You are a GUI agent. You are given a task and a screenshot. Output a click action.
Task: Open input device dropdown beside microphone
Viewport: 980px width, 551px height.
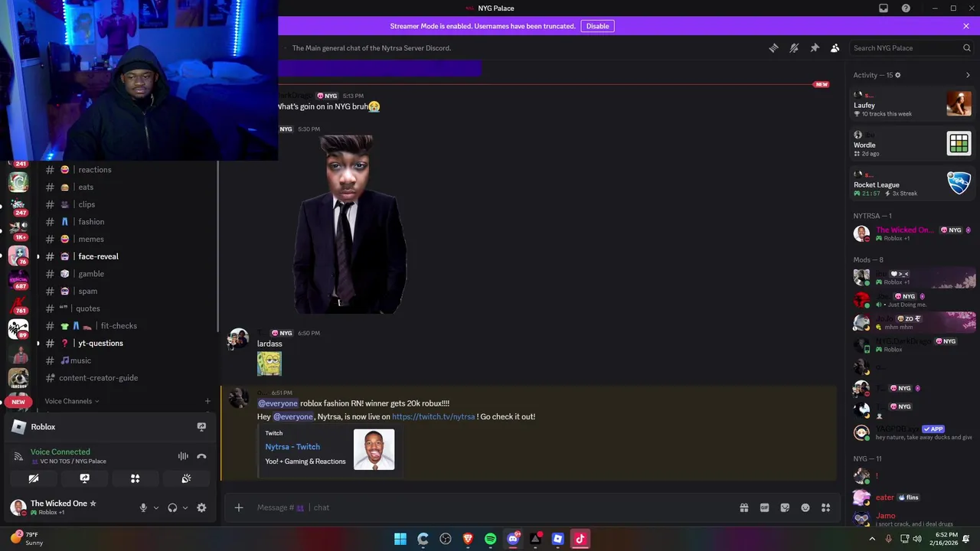point(155,507)
